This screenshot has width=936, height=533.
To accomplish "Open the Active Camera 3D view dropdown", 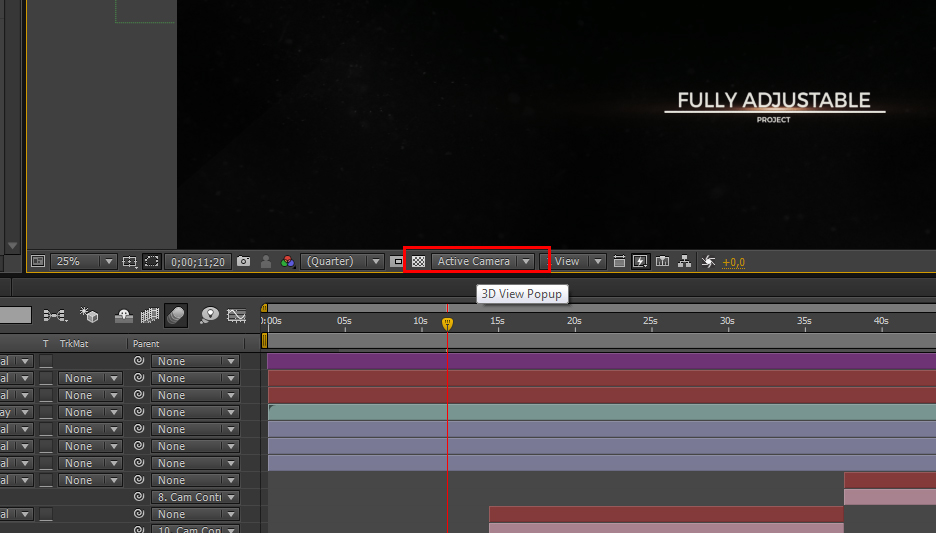I will 484,261.
